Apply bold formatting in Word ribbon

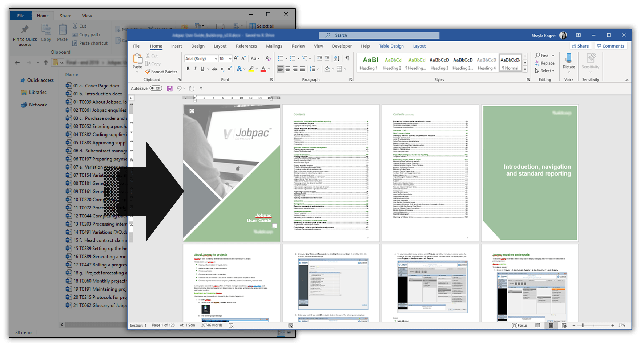point(188,69)
